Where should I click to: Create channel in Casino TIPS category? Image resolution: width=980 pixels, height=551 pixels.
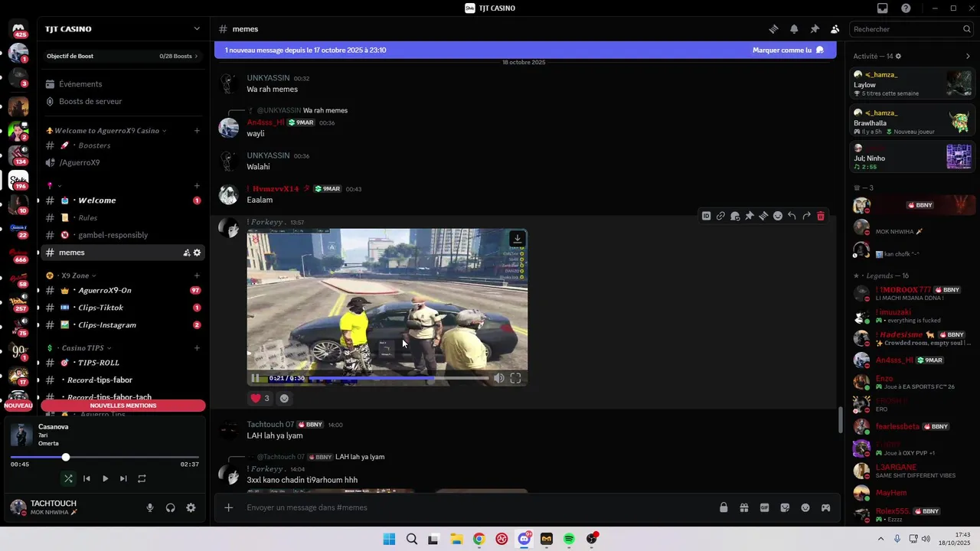coord(197,348)
